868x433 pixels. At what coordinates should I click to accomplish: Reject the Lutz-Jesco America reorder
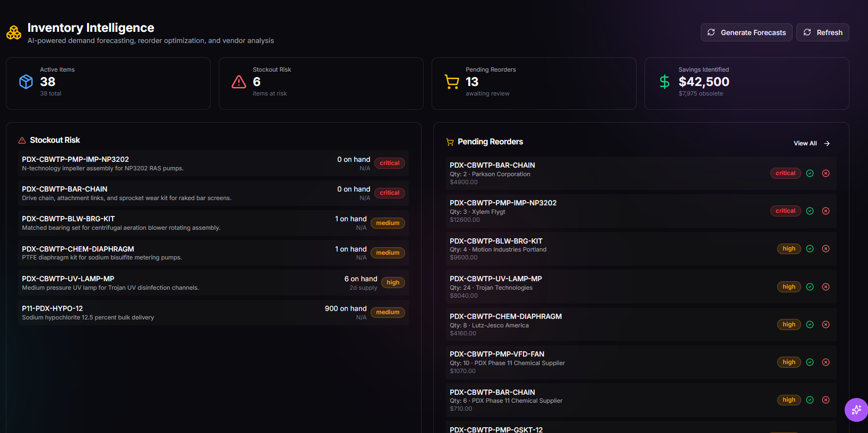point(826,325)
